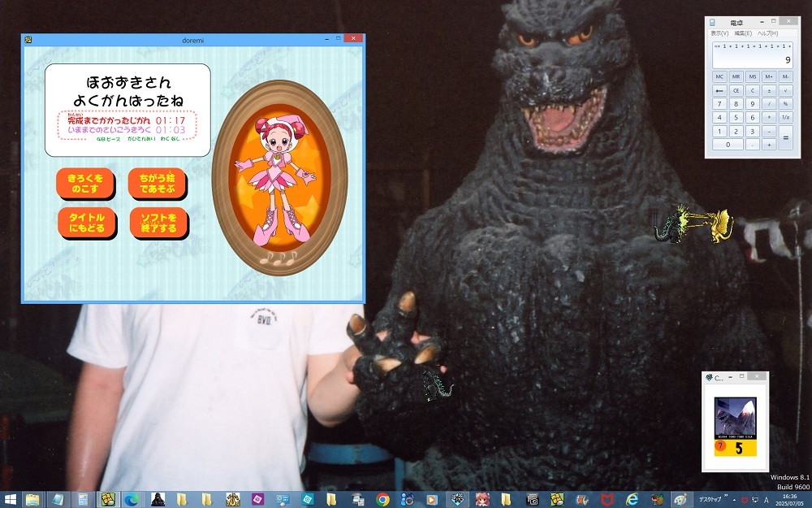812x508 pixels.
Task: Return to title with タイトルにもどる
Action: (x=87, y=223)
